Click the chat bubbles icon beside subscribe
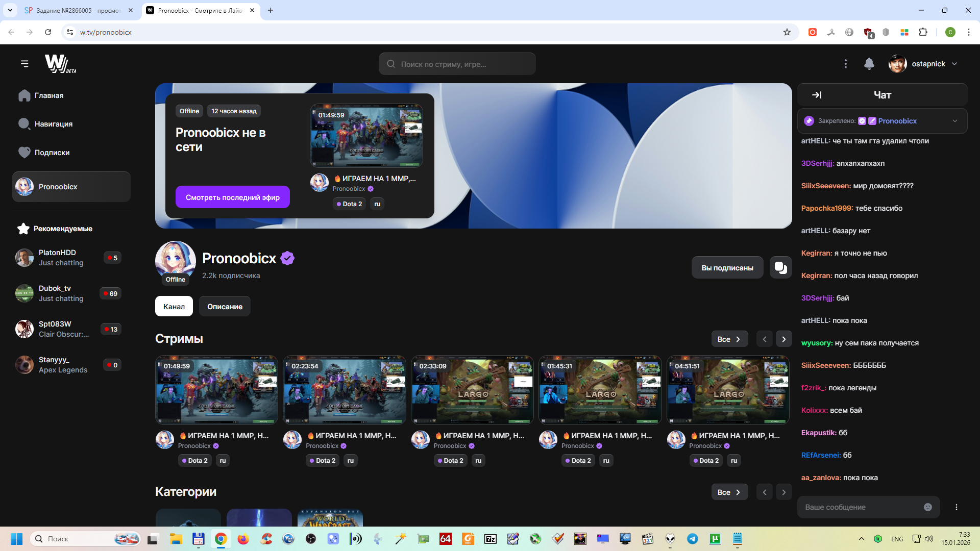 (x=780, y=267)
